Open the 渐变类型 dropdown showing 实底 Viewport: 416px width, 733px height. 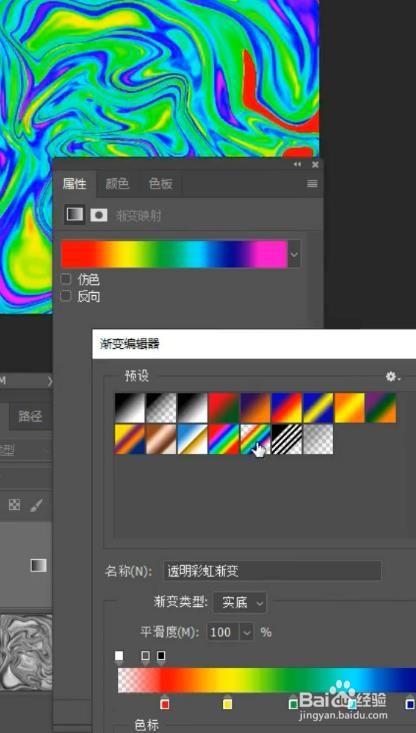coord(240,602)
